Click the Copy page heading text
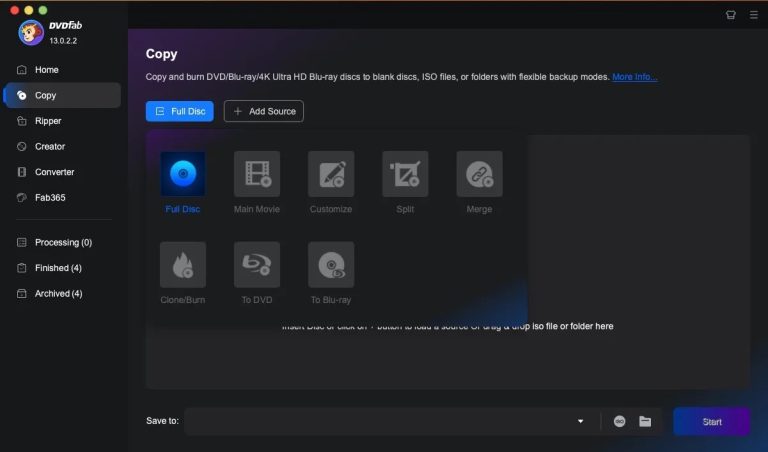 pyautogui.click(x=161, y=54)
